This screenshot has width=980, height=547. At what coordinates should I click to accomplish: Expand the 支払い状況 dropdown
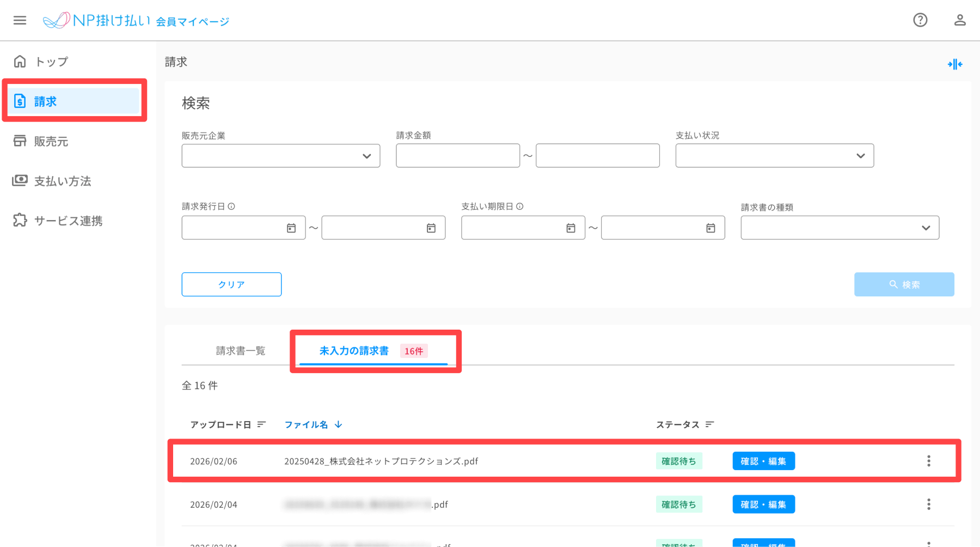774,156
